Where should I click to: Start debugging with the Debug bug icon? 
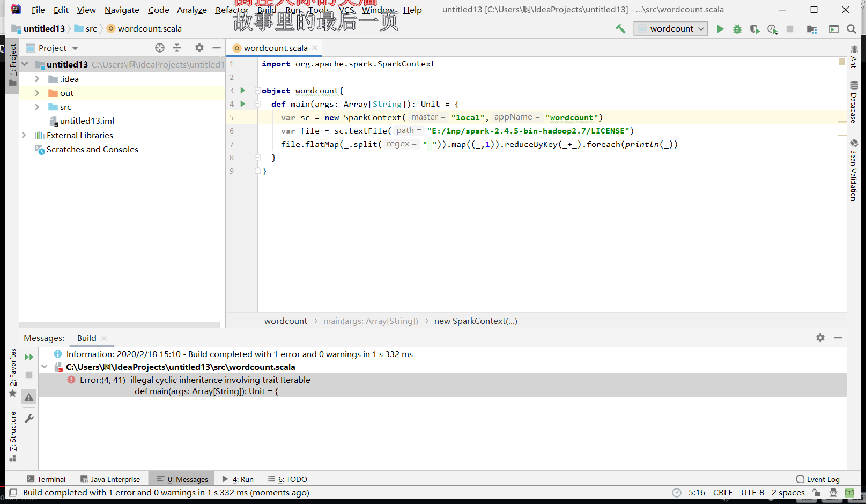click(x=737, y=29)
